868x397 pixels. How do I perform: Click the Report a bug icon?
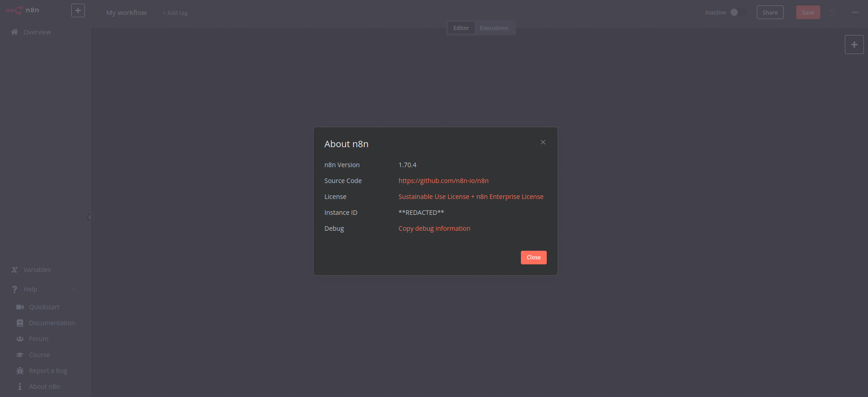click(20, 371)
